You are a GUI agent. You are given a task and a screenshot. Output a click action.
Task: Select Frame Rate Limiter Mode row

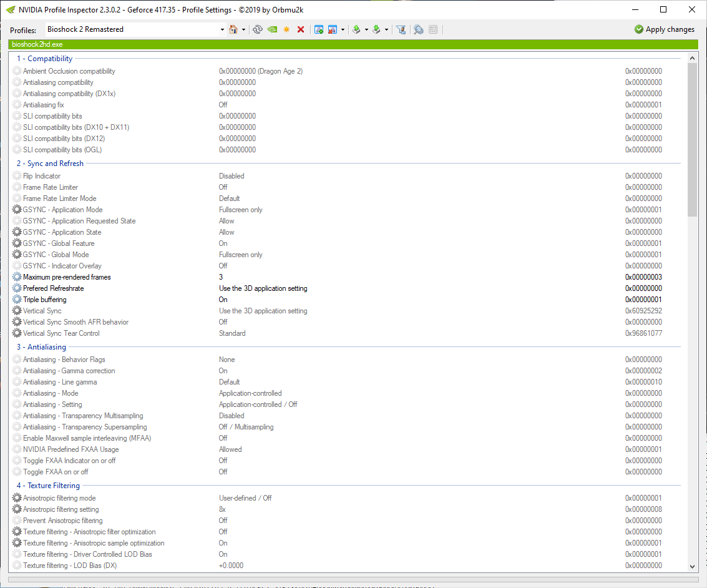pos(346,198)
